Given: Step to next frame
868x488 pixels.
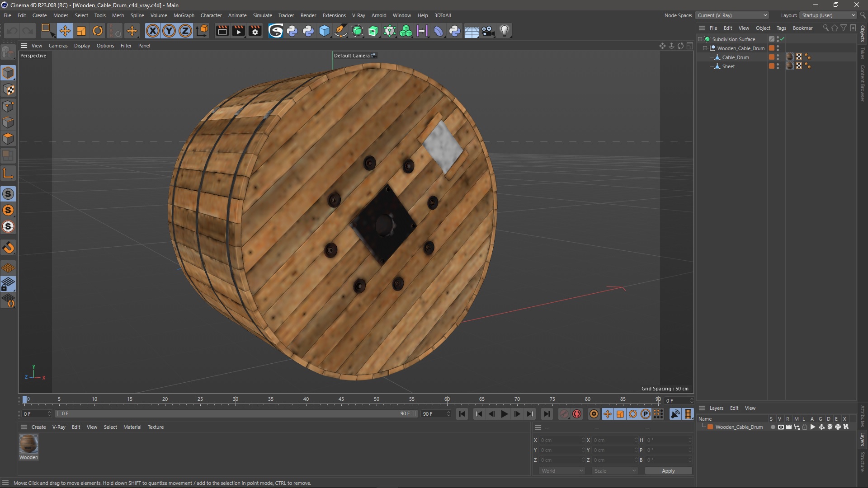Looking at the screenshot, I should 517,414.
